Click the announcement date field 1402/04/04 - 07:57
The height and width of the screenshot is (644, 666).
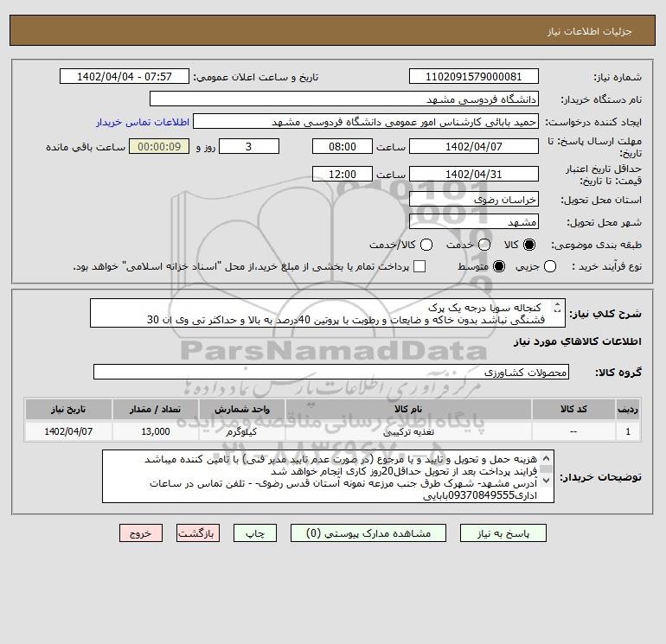[x=124, y=77]
